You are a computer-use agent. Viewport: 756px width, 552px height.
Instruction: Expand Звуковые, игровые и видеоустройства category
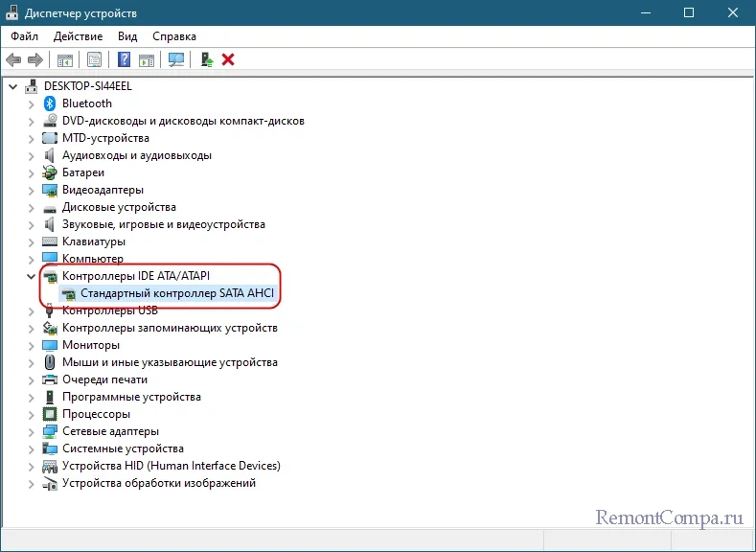tap(32, 225)
